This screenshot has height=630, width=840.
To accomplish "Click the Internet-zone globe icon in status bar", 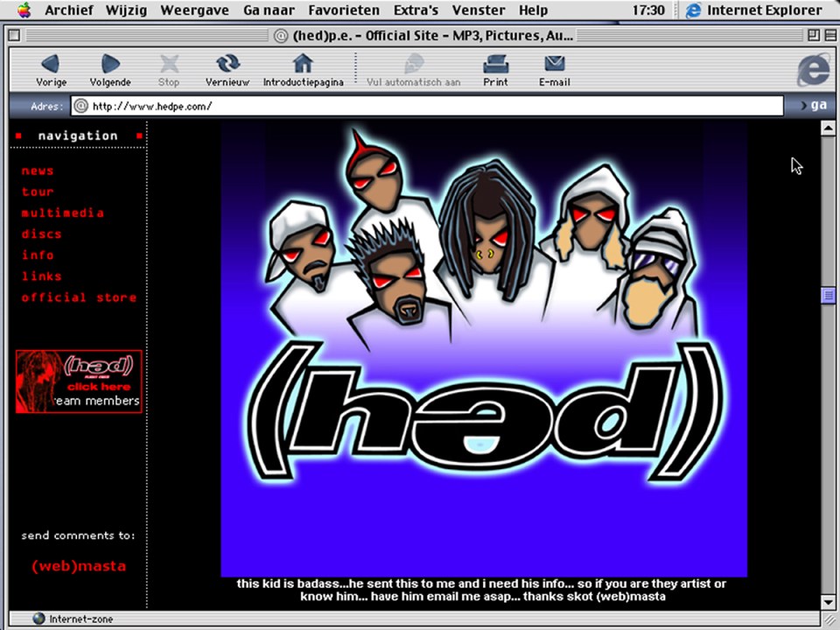I will click(38, 619).
